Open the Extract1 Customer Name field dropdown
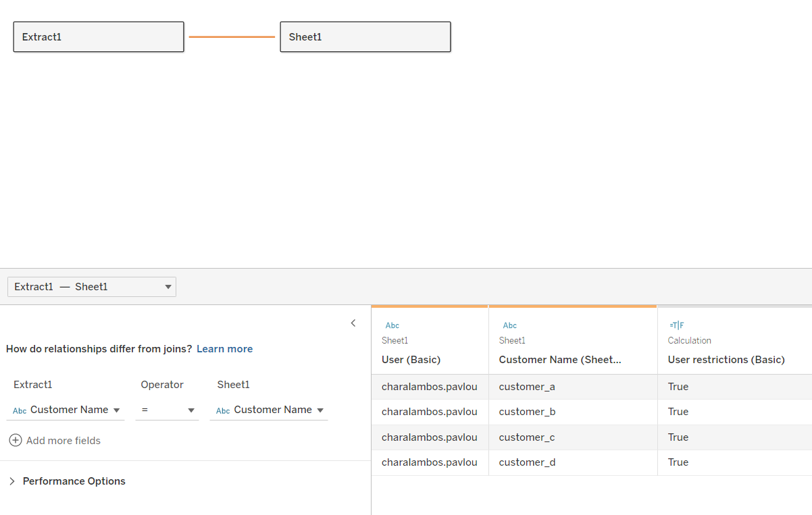Screen dimensions: 812x515 116,410
